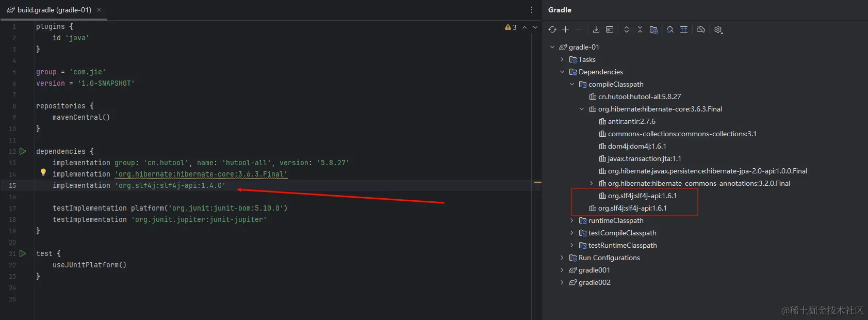Click mavenCentral() in repositories block

tap(81, 117)
